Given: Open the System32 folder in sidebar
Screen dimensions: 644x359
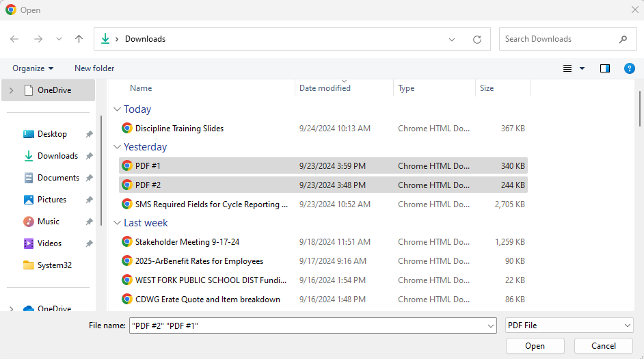Looking at the screenshot, I should click(55, 265).
